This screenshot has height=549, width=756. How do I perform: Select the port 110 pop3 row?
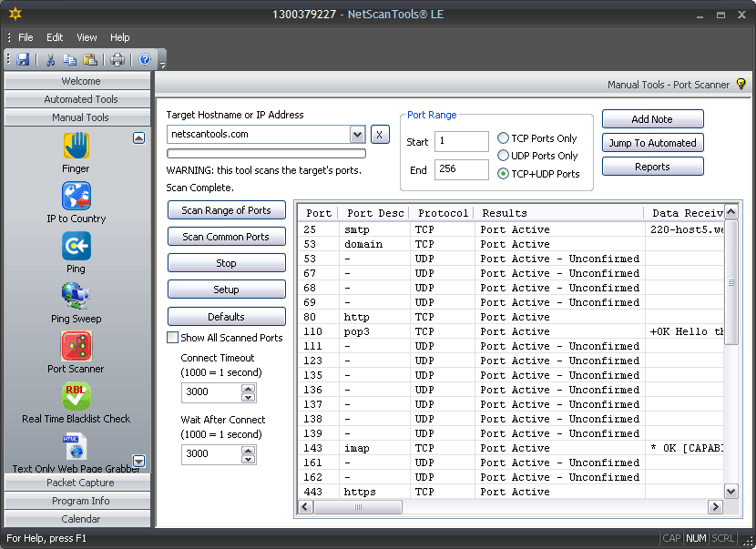[511, 331]
